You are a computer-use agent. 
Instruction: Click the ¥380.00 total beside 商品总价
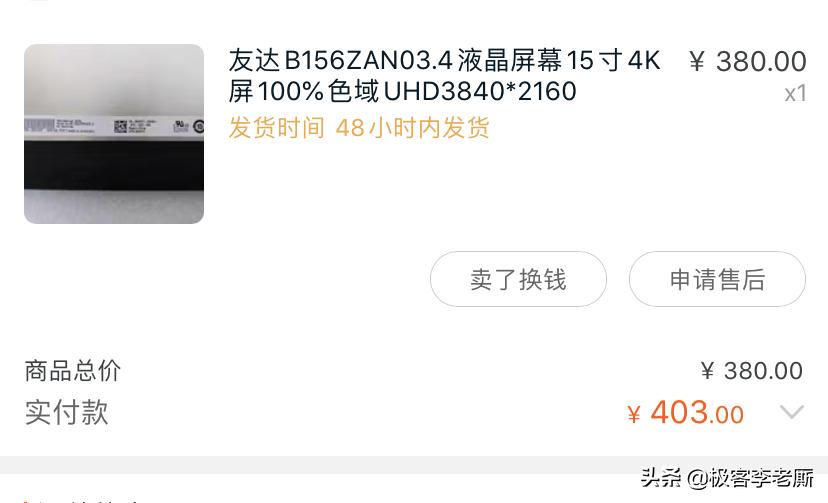[751, 371]
